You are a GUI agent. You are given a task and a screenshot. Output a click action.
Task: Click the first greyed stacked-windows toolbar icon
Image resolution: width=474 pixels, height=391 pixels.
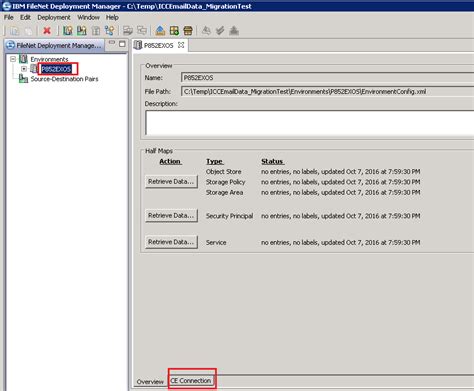128,31
